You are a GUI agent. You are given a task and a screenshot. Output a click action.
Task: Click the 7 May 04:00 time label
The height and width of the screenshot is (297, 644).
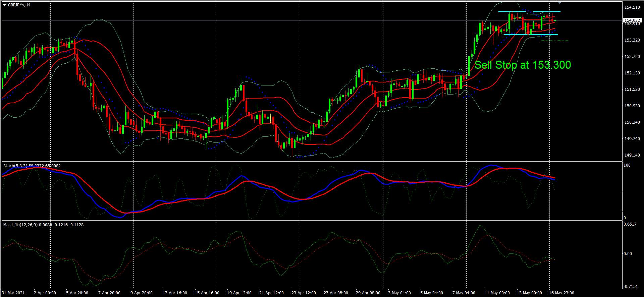(x=464, y=293)
